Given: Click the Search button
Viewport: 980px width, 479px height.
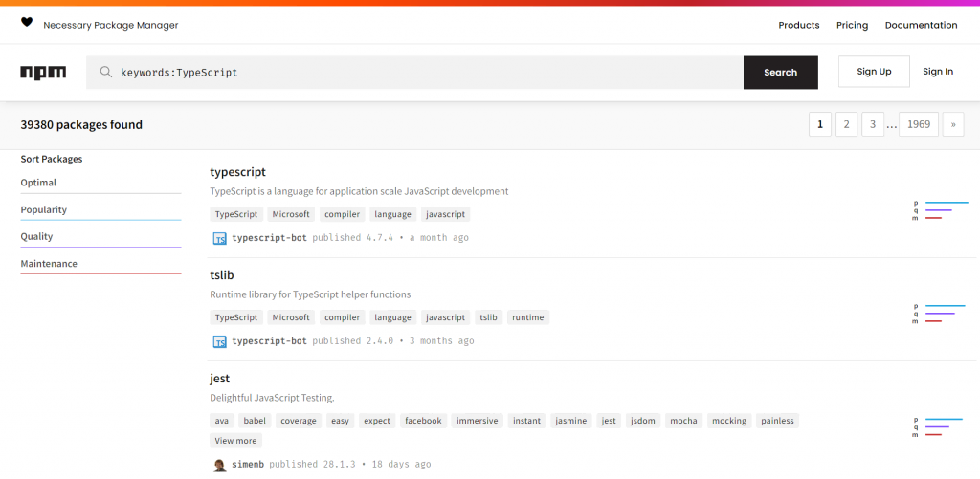Looking at the screenshot, I should [x=781, y=73].
